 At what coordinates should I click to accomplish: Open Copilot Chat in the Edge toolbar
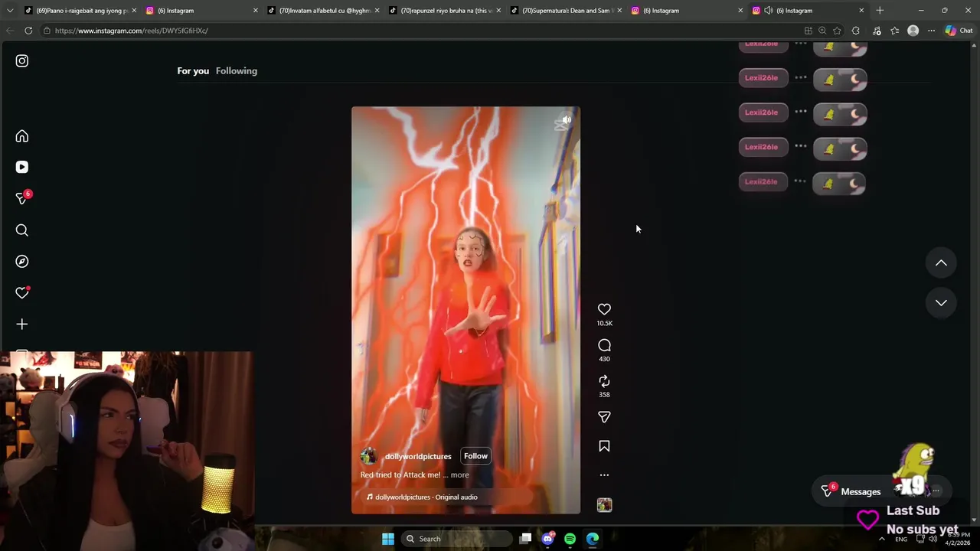(959, 31)
